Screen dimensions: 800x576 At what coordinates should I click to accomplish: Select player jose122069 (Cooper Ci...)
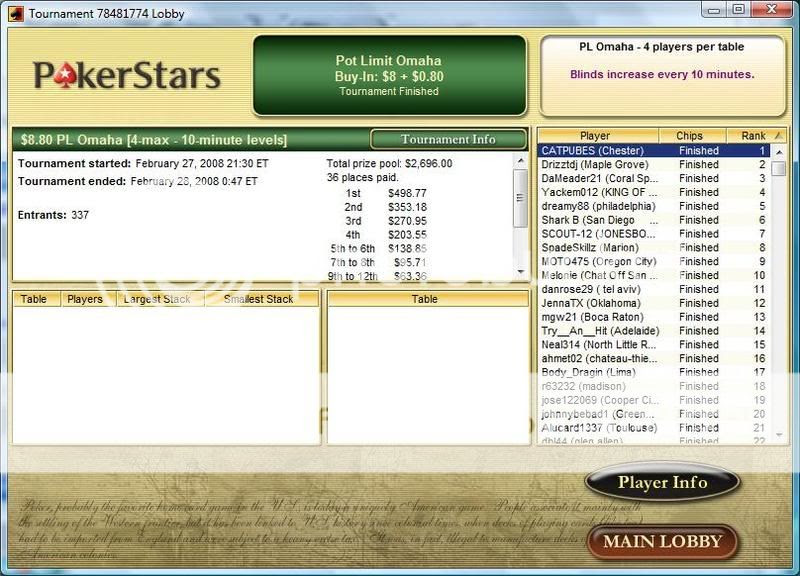click(653, 400)
